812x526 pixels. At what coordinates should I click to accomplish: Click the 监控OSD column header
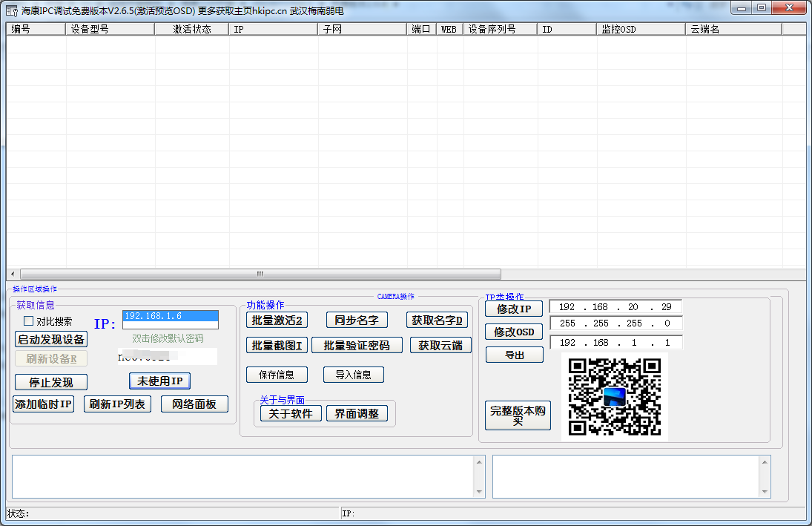click(x=641, y=29)
